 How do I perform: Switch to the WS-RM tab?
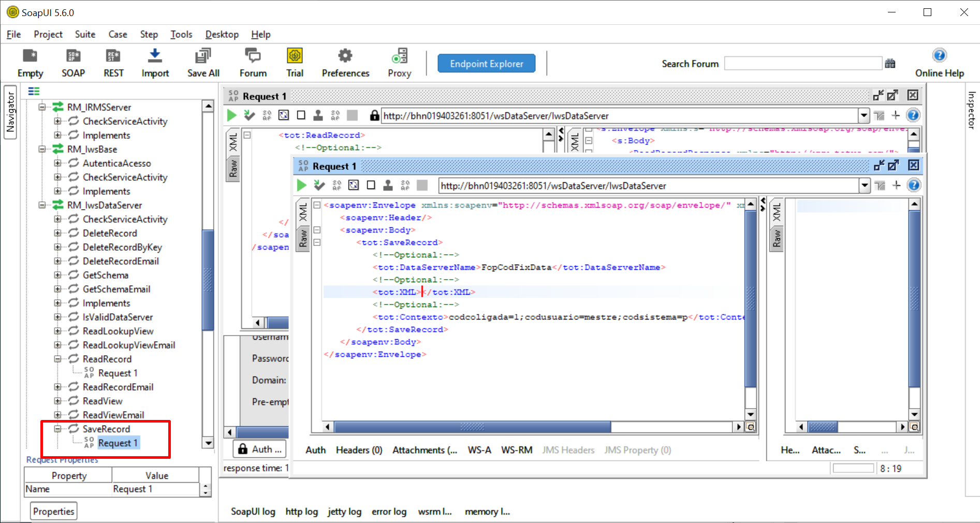(517, 450)
